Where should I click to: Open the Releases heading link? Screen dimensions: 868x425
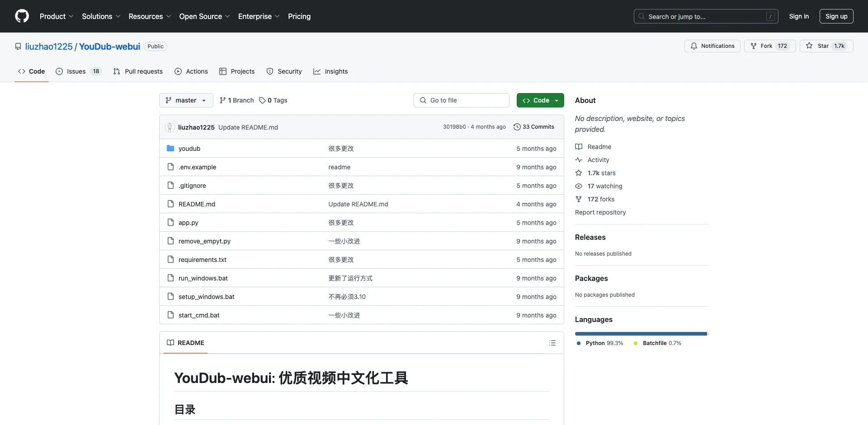590,237
